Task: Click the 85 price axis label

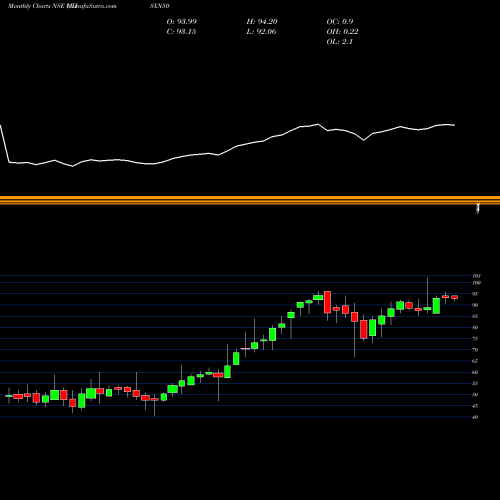Action: [475, 316]
